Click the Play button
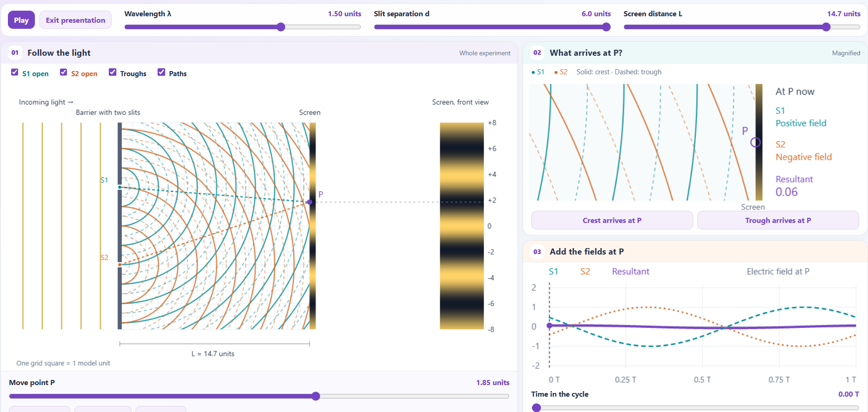868x412 pixels. coord(21,20)
